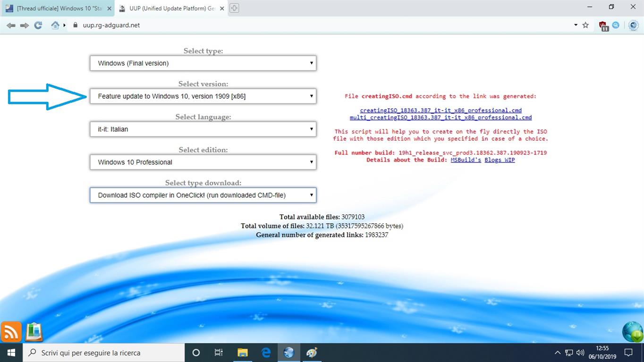Screen dimensions: 644x362
Task: Show hidden system tray icons
Action: click(558, 353)
